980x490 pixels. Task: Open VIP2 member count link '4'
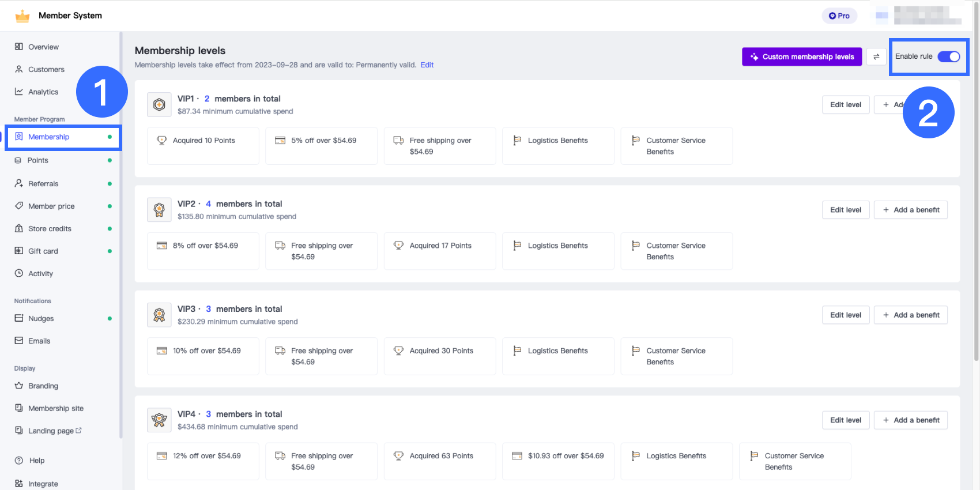point(209,204)
